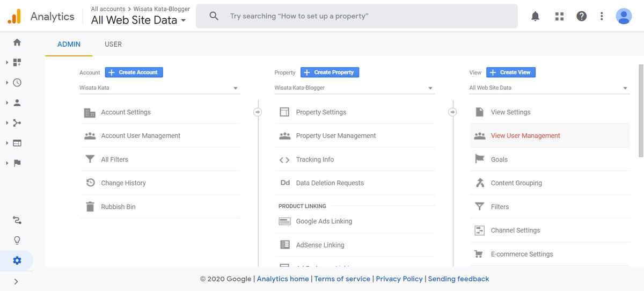Viewport: 644px width, 291px height.
Task: Open the Realtime clock icon in sidebar
Action: [17, 83]
